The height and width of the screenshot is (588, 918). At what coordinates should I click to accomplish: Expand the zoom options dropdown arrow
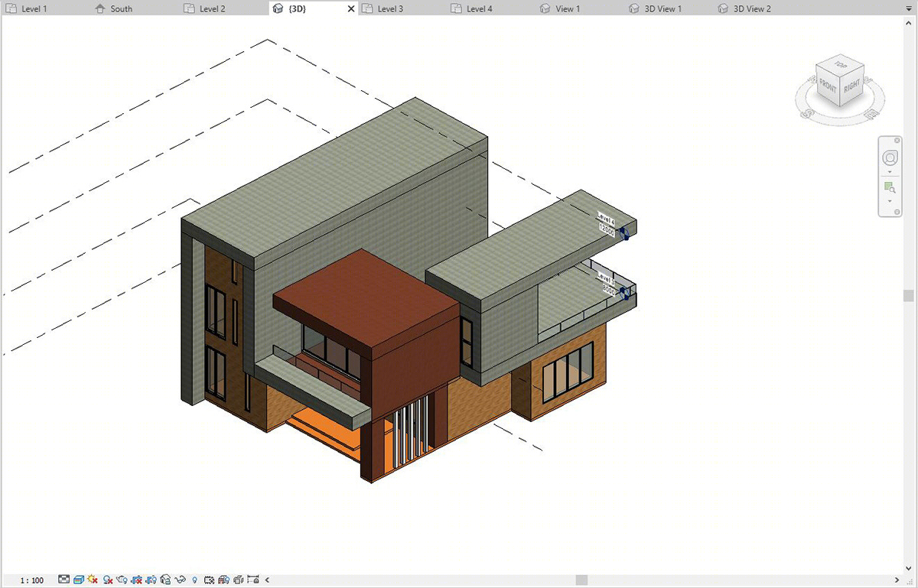click(x=890, y=201)
